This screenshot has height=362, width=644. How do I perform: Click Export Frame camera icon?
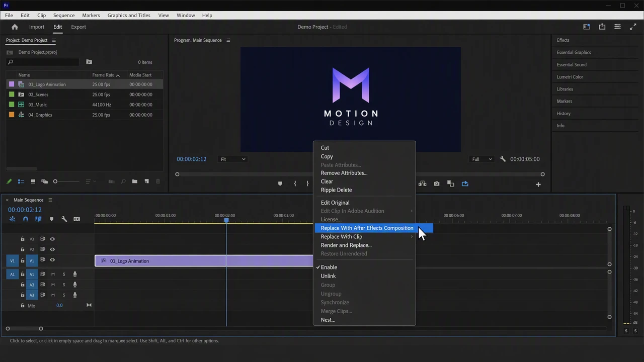(437, 184)
